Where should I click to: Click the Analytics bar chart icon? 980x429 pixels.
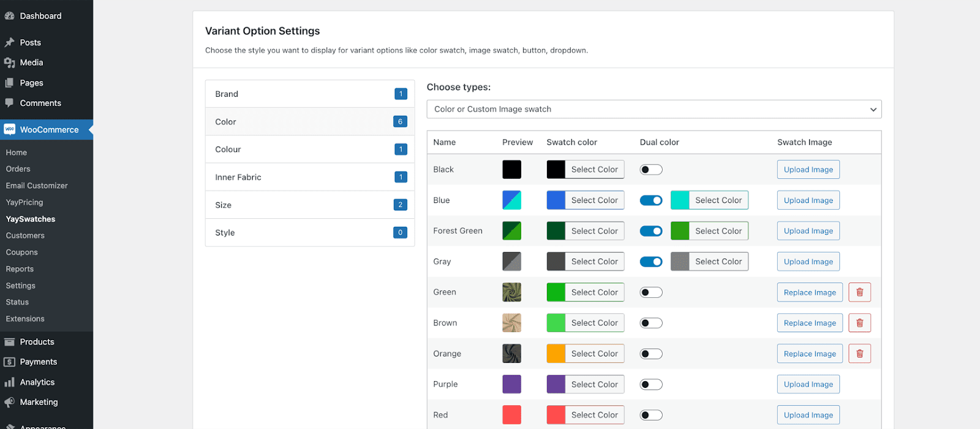point(10,382)
